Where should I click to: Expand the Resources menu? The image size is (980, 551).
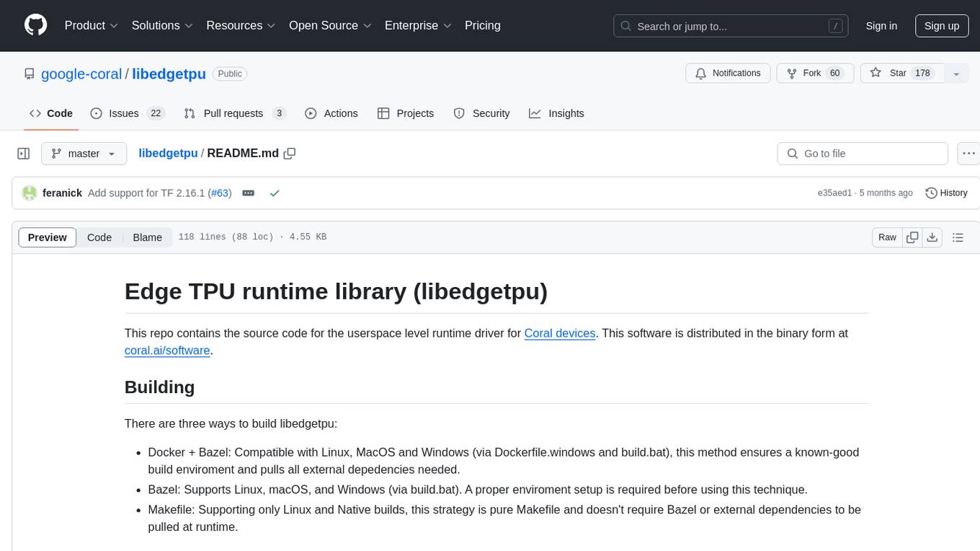pyautogui.click(x=241, y=25)
